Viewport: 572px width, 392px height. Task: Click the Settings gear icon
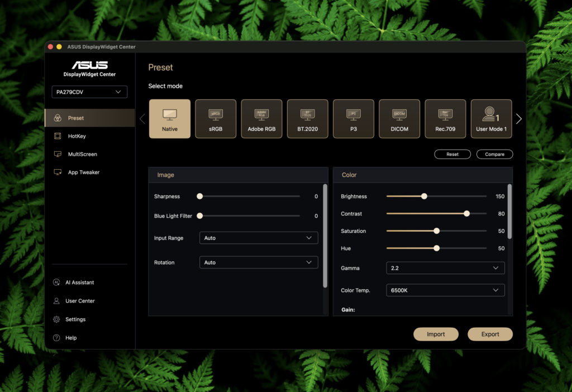(56, 319)
